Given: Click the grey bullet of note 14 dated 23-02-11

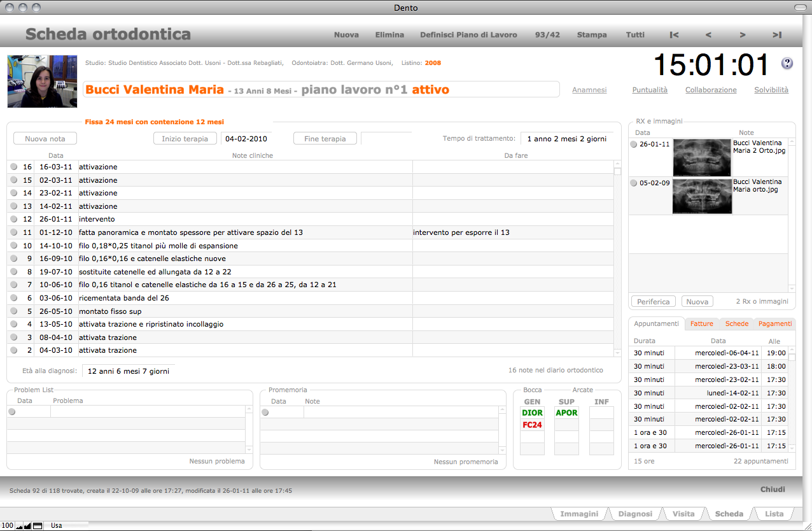Looking at the screenshot, I should 14,193.
